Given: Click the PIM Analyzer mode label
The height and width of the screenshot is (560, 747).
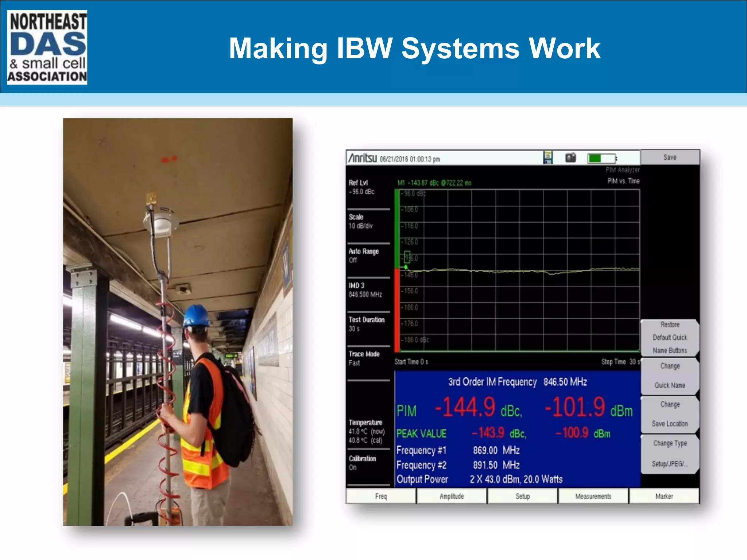Looking at the screenshot, I should (623, 170).
